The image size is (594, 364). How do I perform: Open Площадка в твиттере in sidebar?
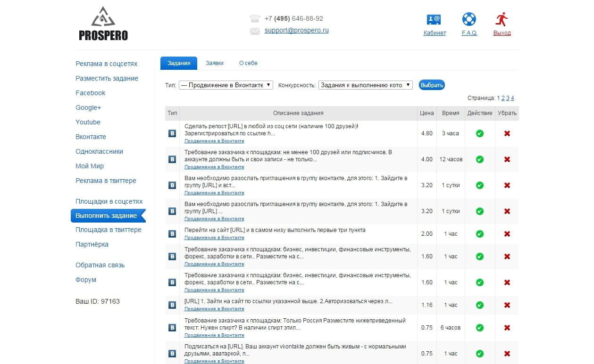click(109, 230)
